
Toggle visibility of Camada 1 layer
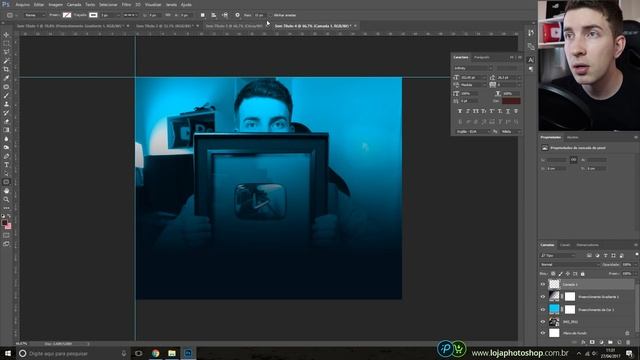pos(543,284)
